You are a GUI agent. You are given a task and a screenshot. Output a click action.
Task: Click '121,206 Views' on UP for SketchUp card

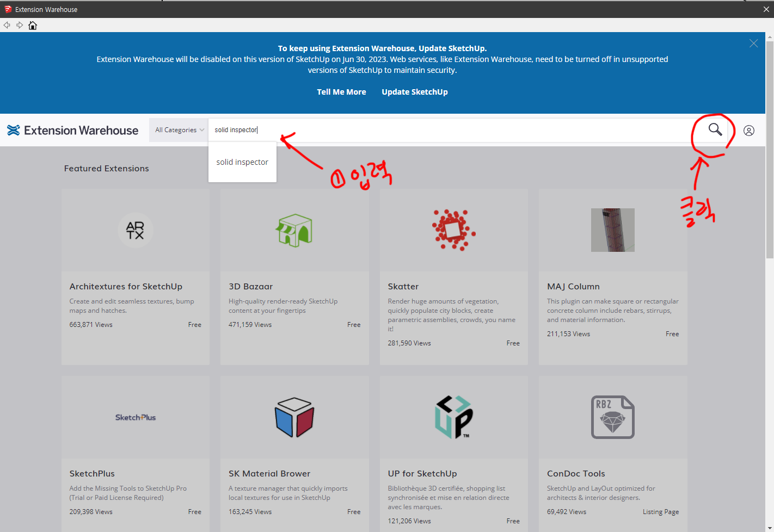[409, 521]
